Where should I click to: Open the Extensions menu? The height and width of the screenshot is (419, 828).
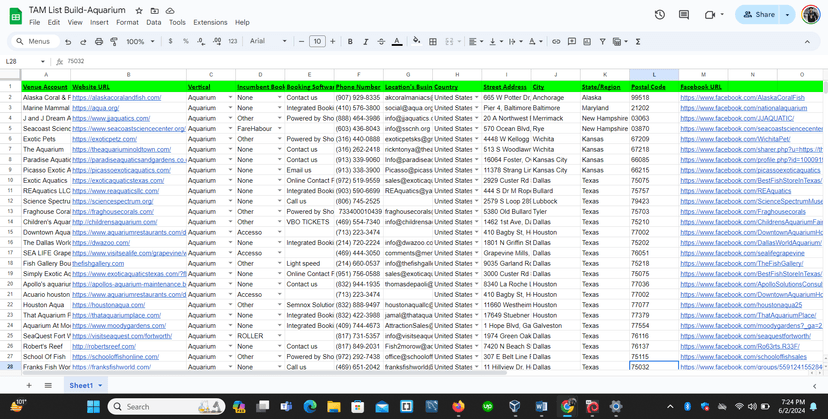tap(210, 22)
